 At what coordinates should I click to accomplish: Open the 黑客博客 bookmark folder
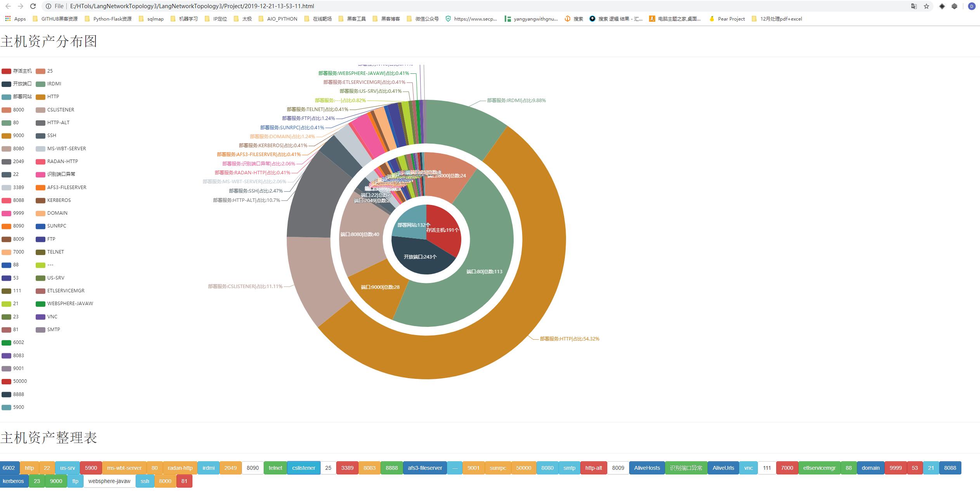(x=386, y=19)
